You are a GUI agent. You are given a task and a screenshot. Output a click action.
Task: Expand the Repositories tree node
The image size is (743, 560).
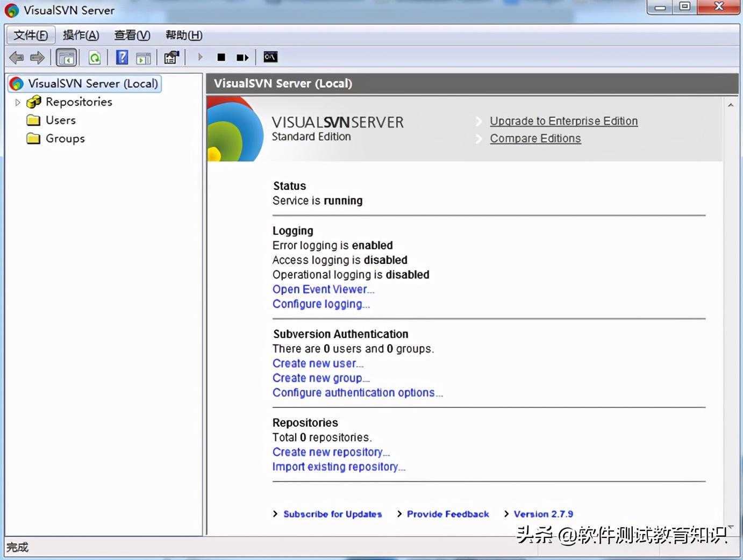coord(18,102)
